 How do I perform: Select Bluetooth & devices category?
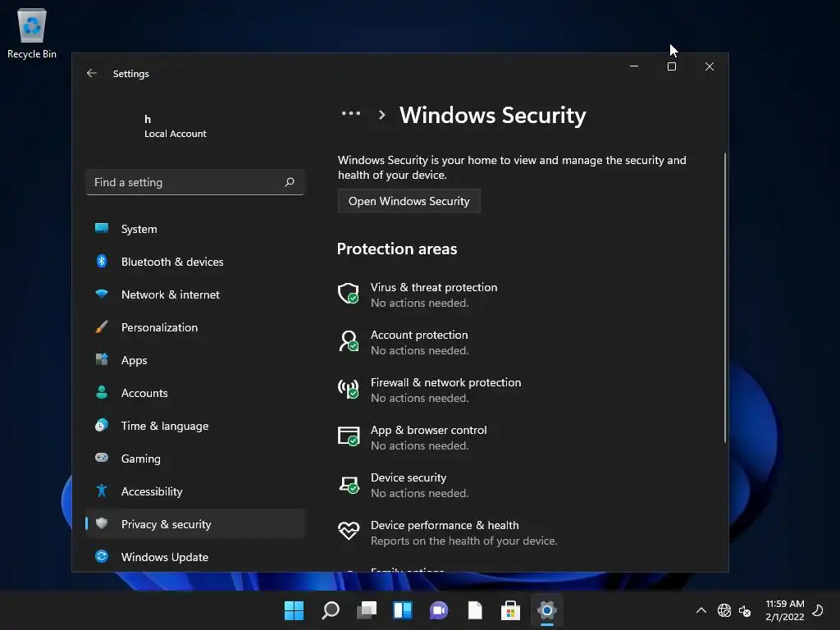coord(195,262)
